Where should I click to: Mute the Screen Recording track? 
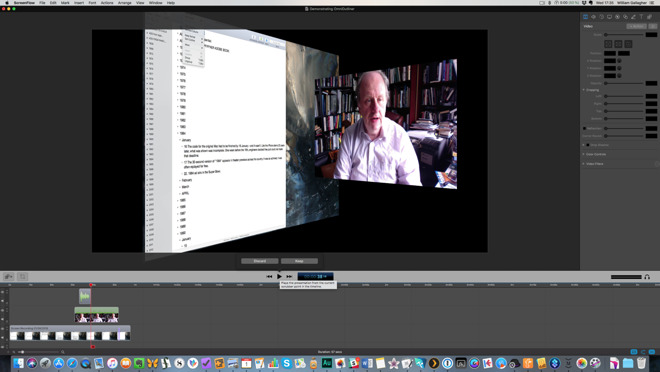pos(3,337)
